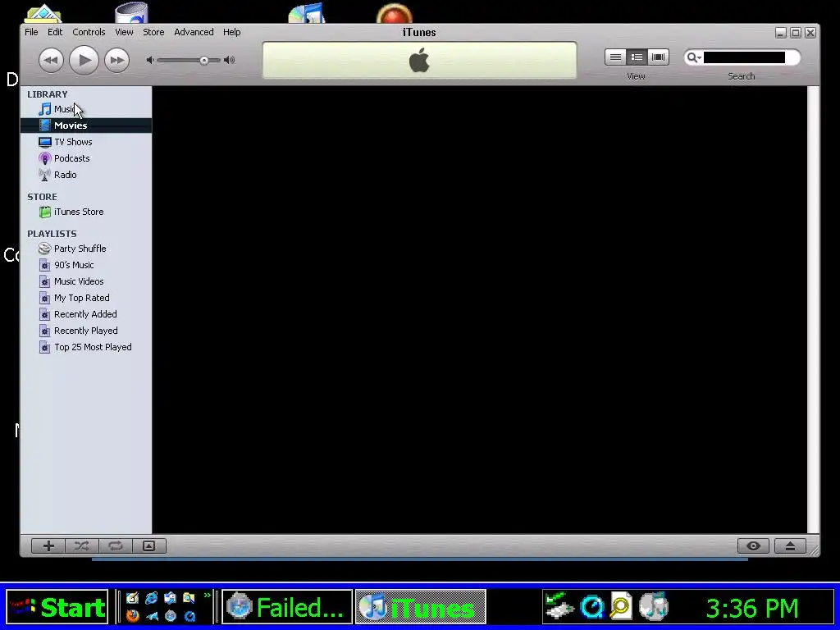This screenshot has width=840, height=630.
Task: Open the Edit menu
Action: [55, 32]
